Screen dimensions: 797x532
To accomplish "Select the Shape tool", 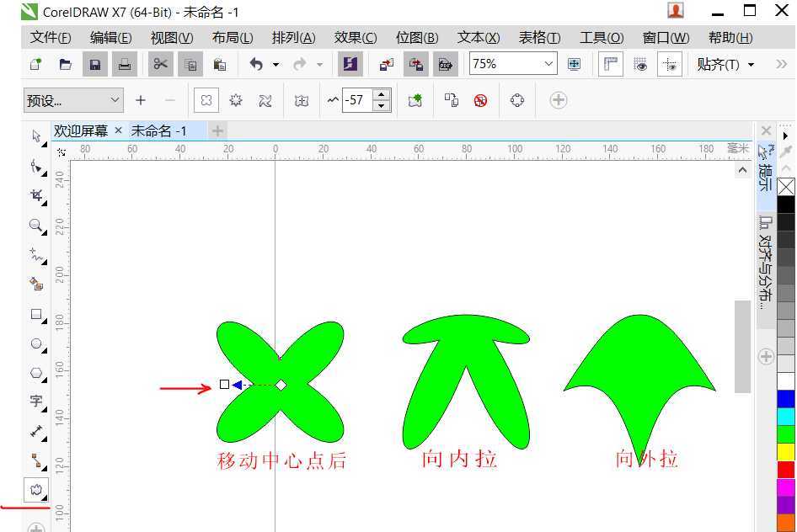I will pos(35,167).
